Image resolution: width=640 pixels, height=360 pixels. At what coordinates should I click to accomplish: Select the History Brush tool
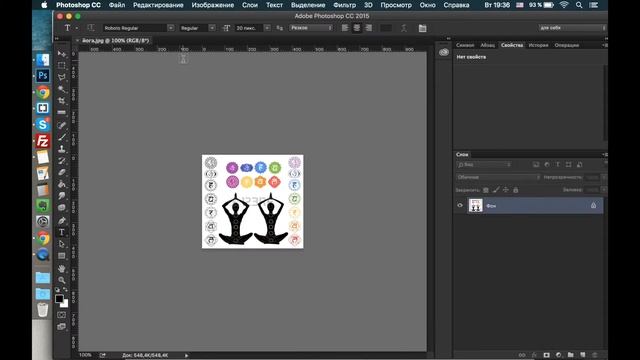[62, 161]
